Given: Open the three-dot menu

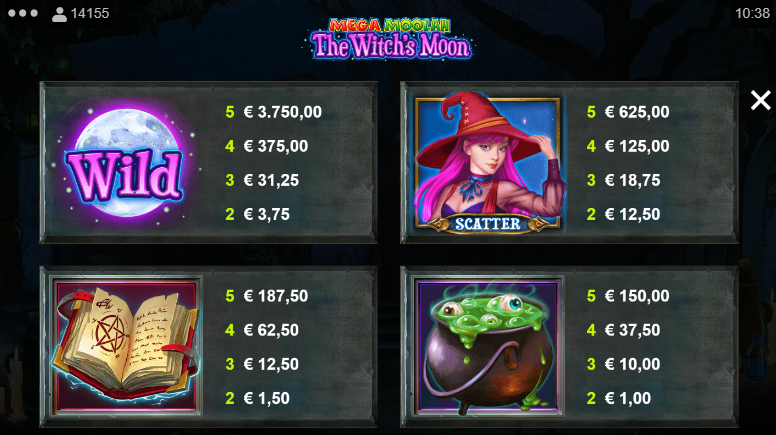Looking at the screenshot, I should coord(23,13).
